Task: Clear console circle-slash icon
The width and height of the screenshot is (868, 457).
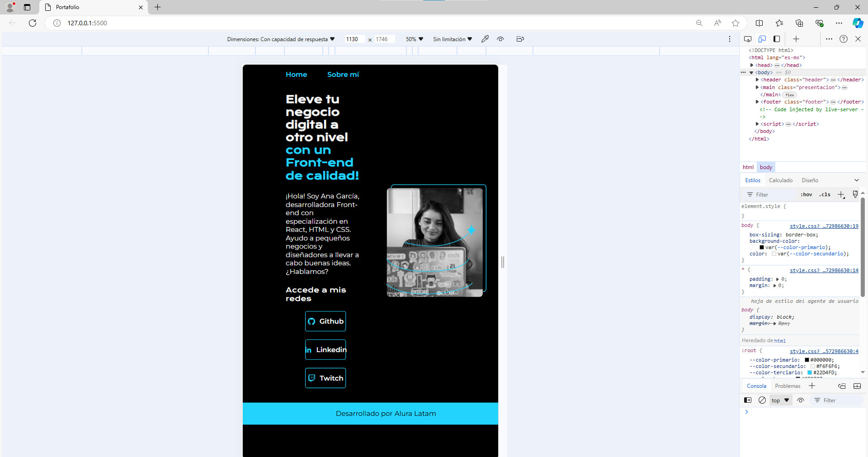Action: tap(762, 400)
